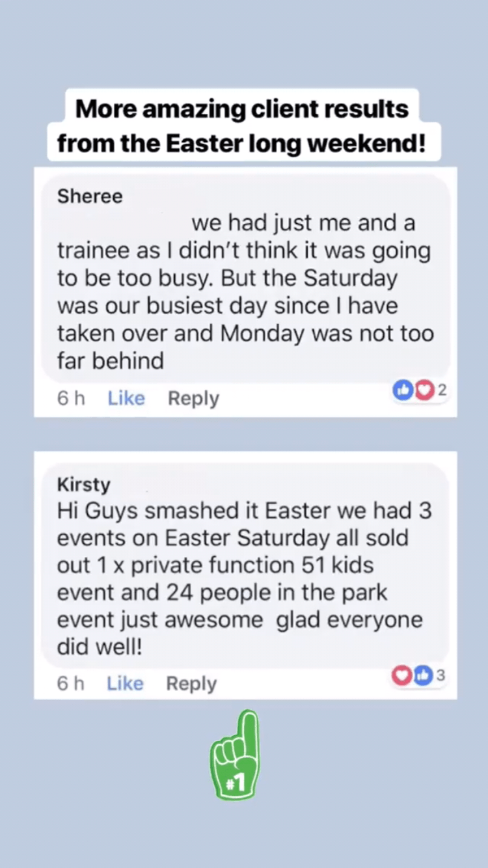The width and height of the screenshot is (488, 868).
Task: Open Sheree's profile name
Action: point(90,196)
